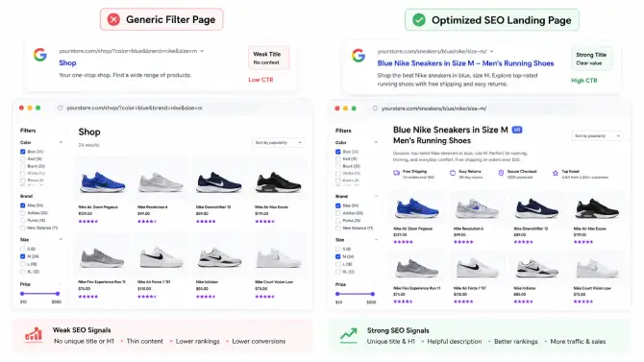Viewport: 644px width, 362px height.
Task: Uncheck the Blue color filter in Shop page
Action: [23, 152]
